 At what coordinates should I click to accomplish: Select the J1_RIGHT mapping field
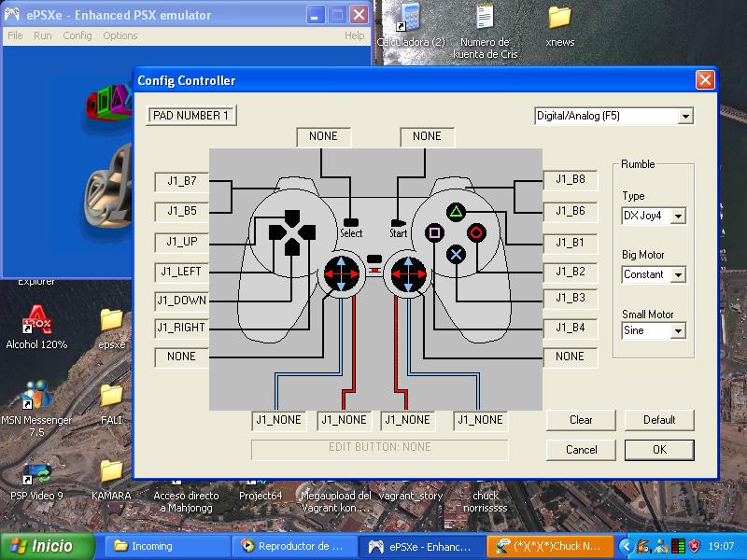click(x=181, y=328)
